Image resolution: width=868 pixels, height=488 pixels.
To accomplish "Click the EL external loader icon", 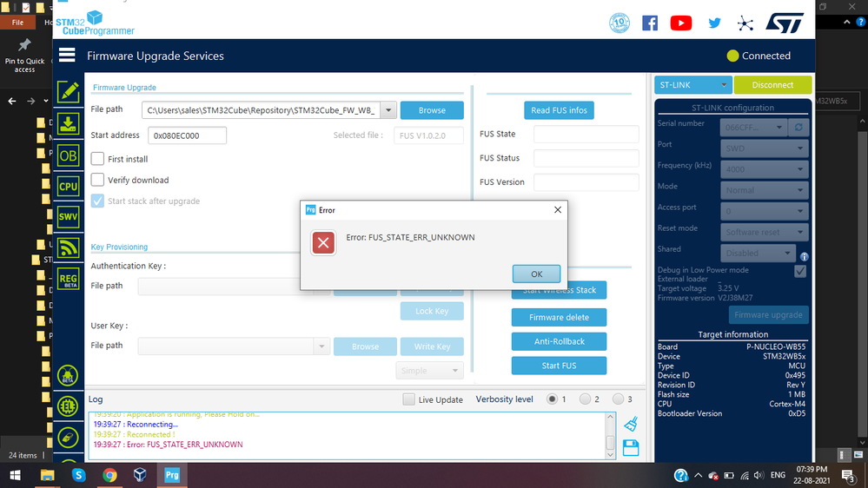I will pos(68,406).
